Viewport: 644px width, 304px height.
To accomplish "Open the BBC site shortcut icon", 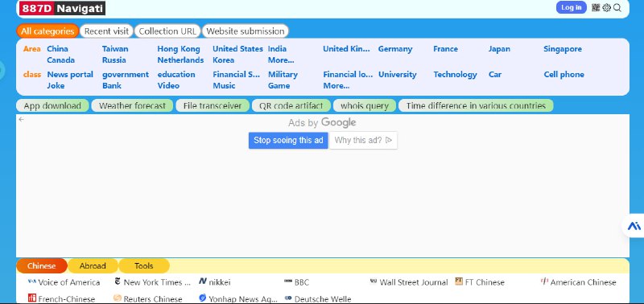I will click(x=288, y=281).
